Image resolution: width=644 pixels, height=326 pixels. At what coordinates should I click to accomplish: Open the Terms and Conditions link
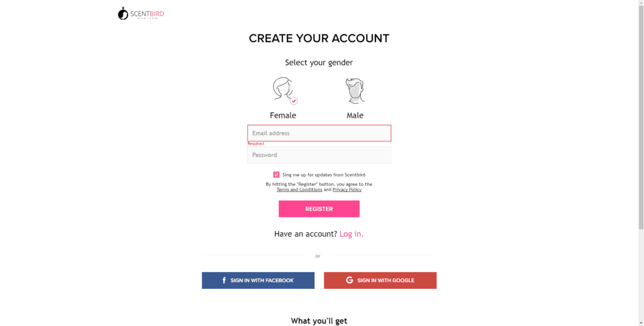pyautogui.click(x=299, y=190)
